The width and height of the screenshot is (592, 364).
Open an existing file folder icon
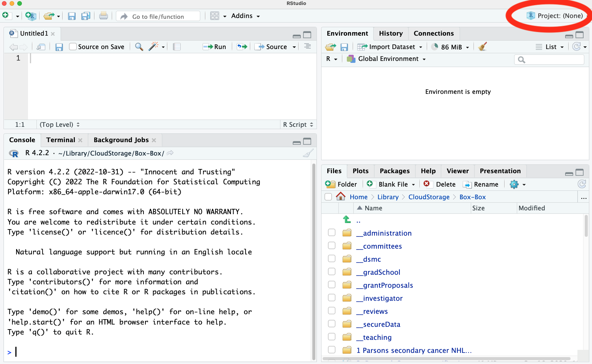[x=49, y=16]
